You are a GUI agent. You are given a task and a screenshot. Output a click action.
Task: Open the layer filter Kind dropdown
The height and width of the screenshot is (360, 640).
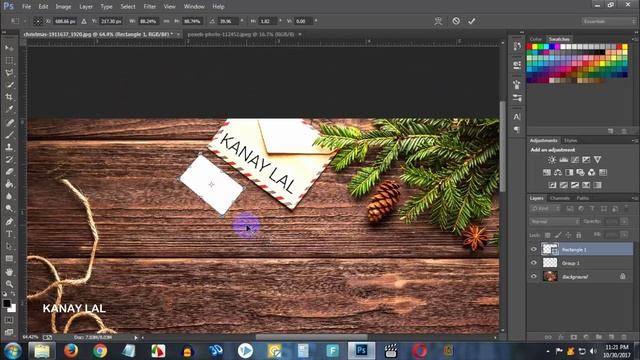(x=544, y=209)
